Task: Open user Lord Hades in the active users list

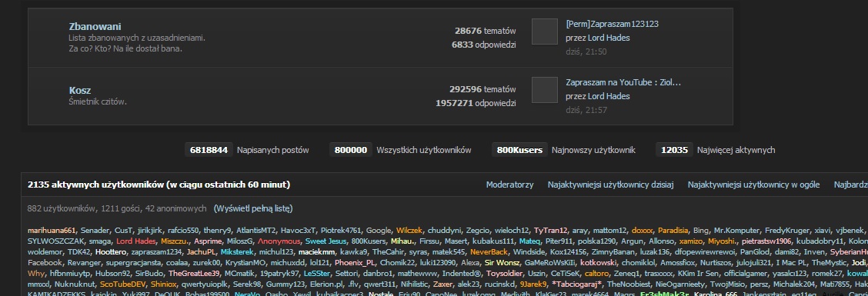Action: tap(135, 241)
